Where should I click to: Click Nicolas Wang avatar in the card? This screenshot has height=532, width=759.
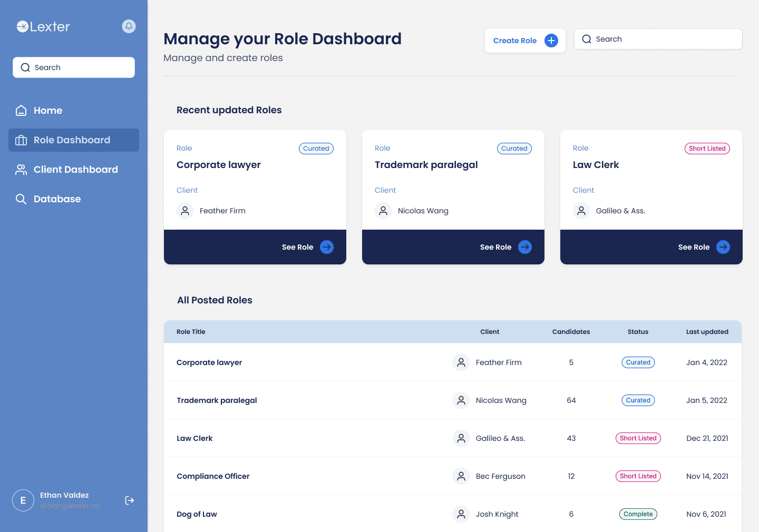click(x=383, y=211)
